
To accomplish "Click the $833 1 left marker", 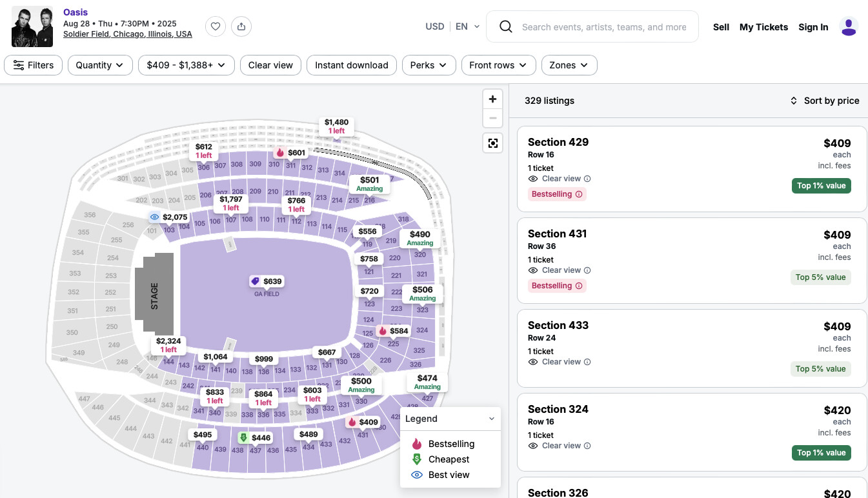I will point(215,396).
